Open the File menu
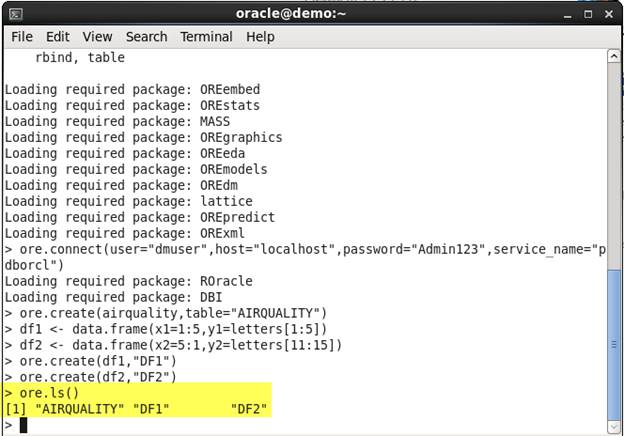 click(x=21, y=37)
